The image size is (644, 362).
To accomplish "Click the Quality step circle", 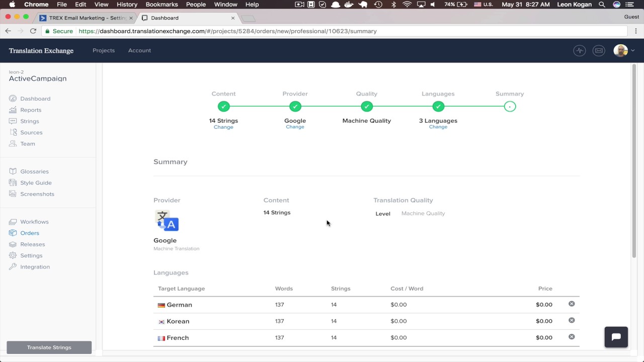I will pyautogui.click(x=367, y=107).
